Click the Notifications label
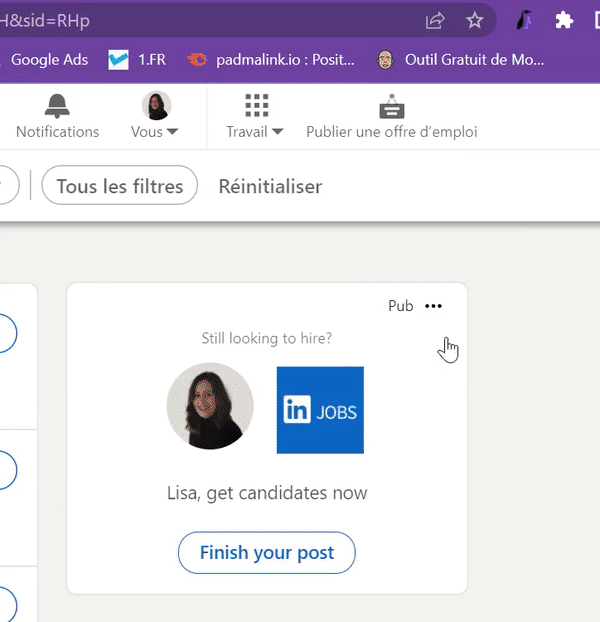The image size is (600, 622). tap(58, 132)
